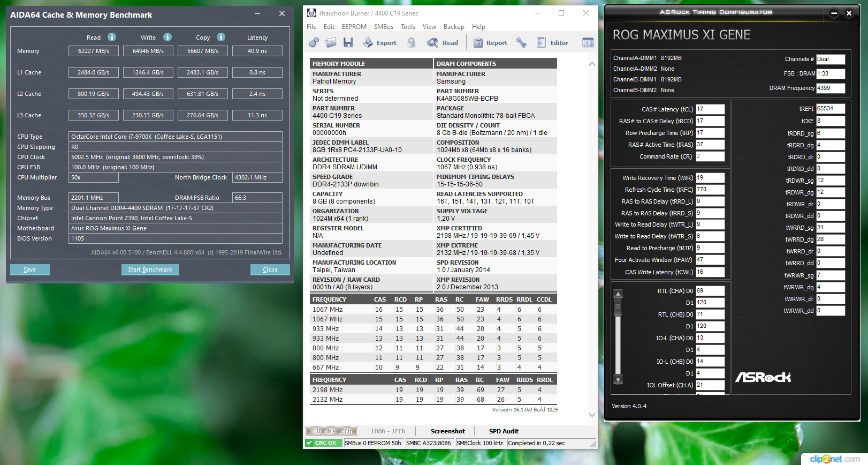The height and width of the screenshot is (465, 868).
Task: Minimize the AIDA64 benchmark window
Action: [257, 14]
